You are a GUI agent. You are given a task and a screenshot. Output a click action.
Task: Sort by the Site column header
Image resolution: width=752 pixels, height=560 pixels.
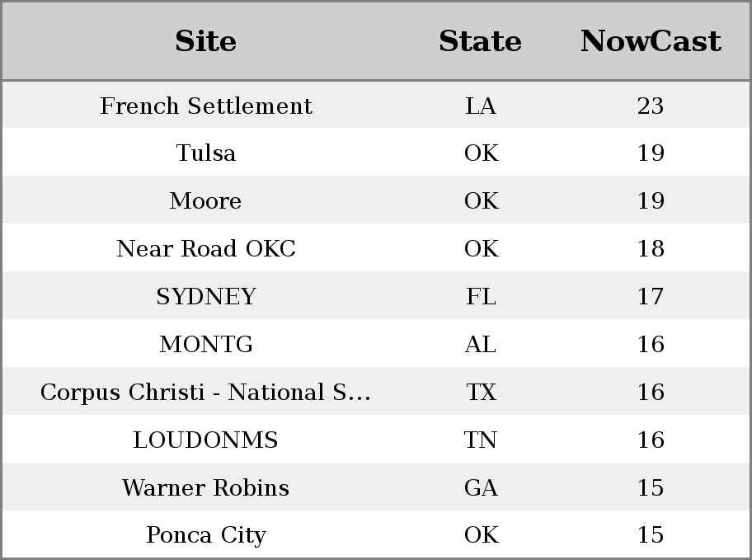206,41
